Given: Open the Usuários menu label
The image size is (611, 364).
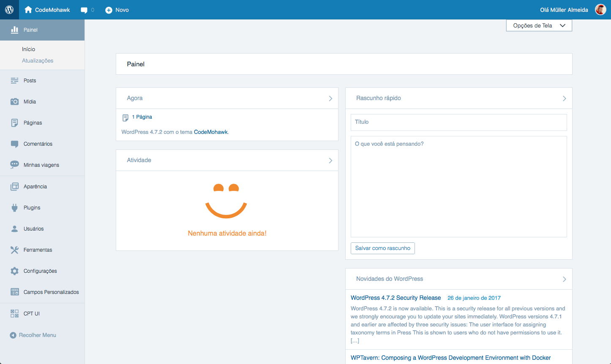Looking at the screenshot, I should [x=33, y=229].
